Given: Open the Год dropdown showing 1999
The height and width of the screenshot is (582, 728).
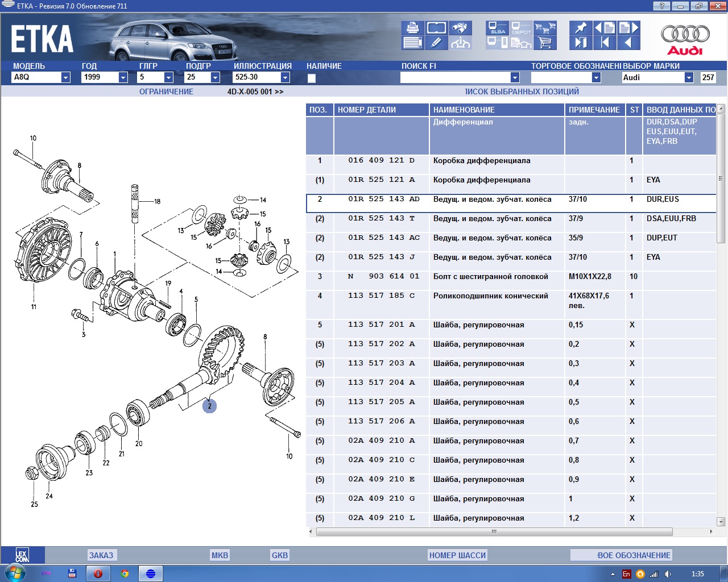Looking at the screenshot, I should tap(123, 77).
